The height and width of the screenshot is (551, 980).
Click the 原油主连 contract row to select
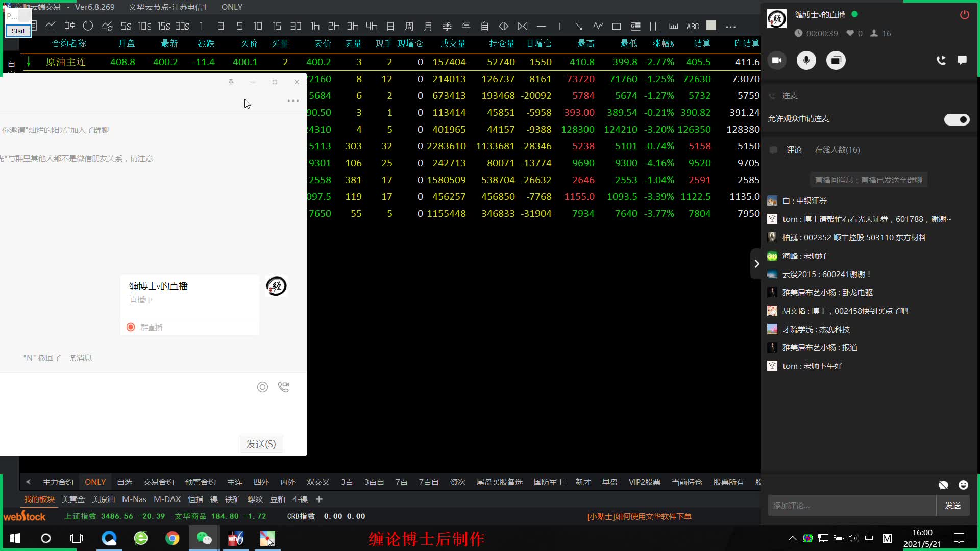(x=65, y=61)
